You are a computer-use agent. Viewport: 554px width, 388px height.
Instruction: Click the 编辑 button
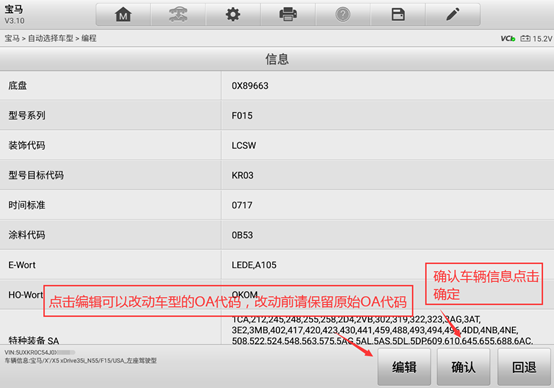(404, 367)
